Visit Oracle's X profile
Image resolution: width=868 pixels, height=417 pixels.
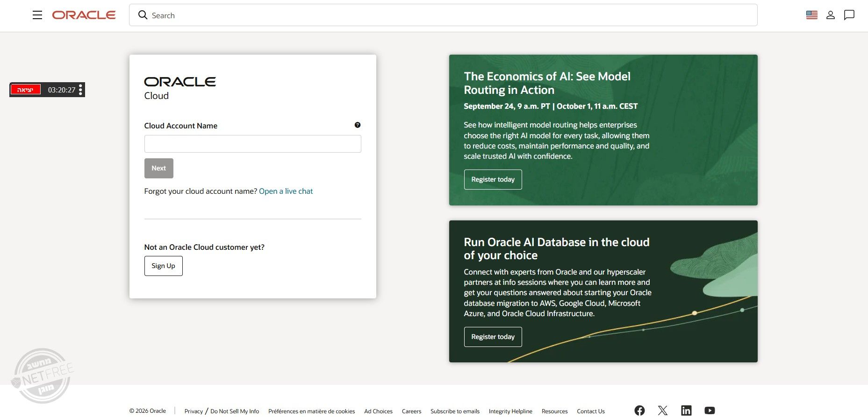click(663, 410)
